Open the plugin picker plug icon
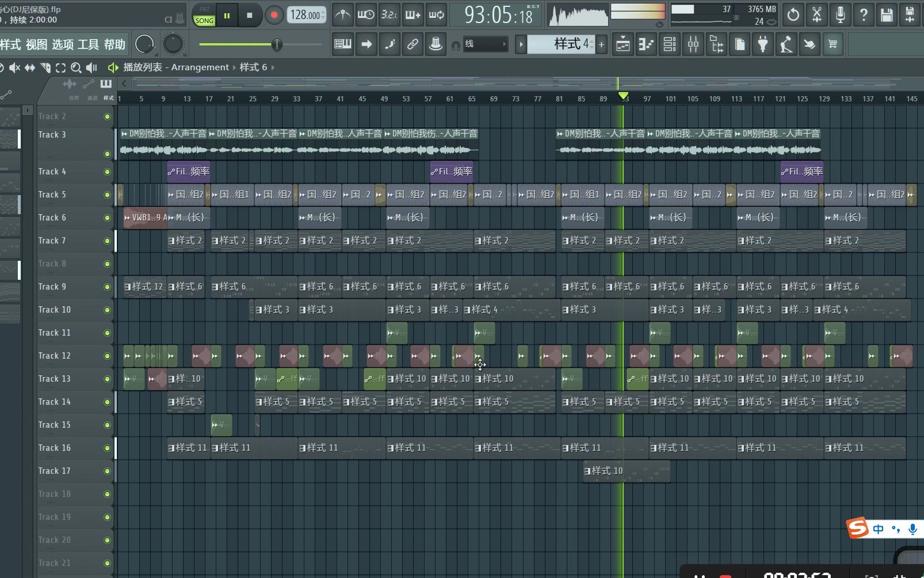 point(763,44)
